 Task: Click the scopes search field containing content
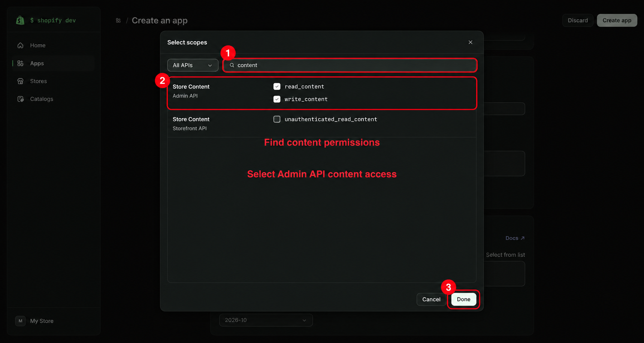(x=350, y=65)
